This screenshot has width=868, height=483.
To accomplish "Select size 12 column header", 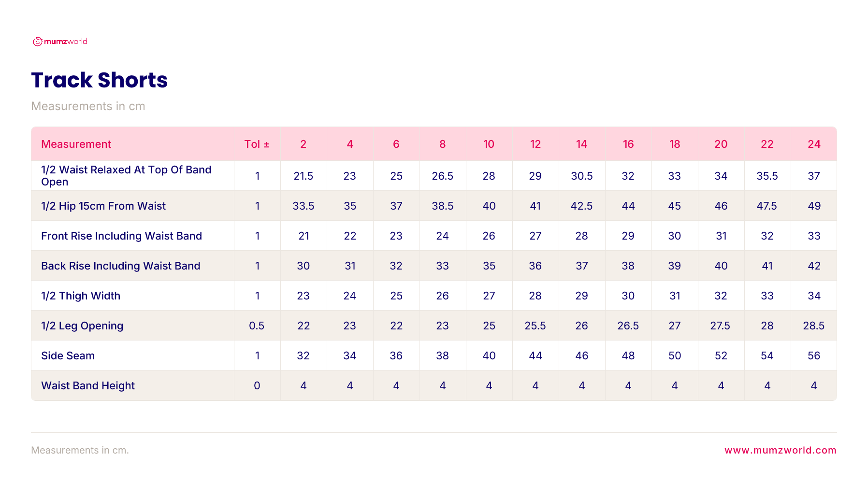I will (535, 144).
